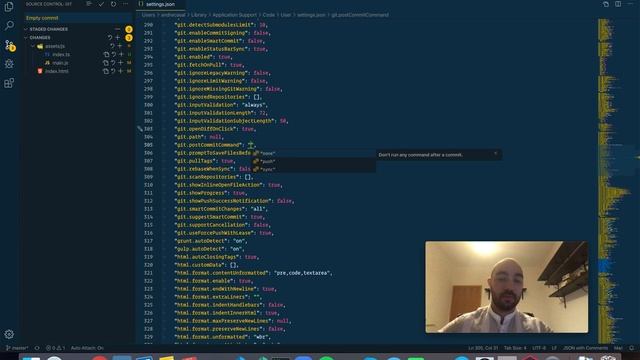Click the commit message input field
The height and width of the screenshot is (360, 640).
point(78,18)
